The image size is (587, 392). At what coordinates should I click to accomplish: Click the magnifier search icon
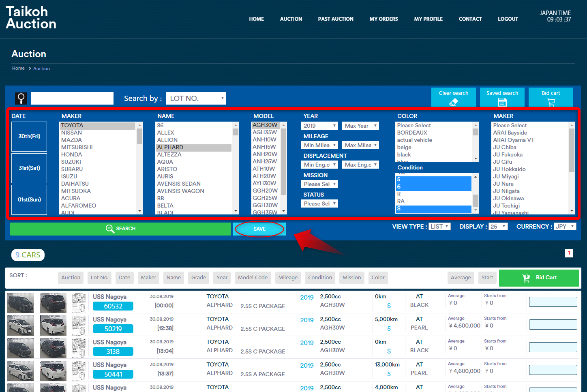click(21, 98)
